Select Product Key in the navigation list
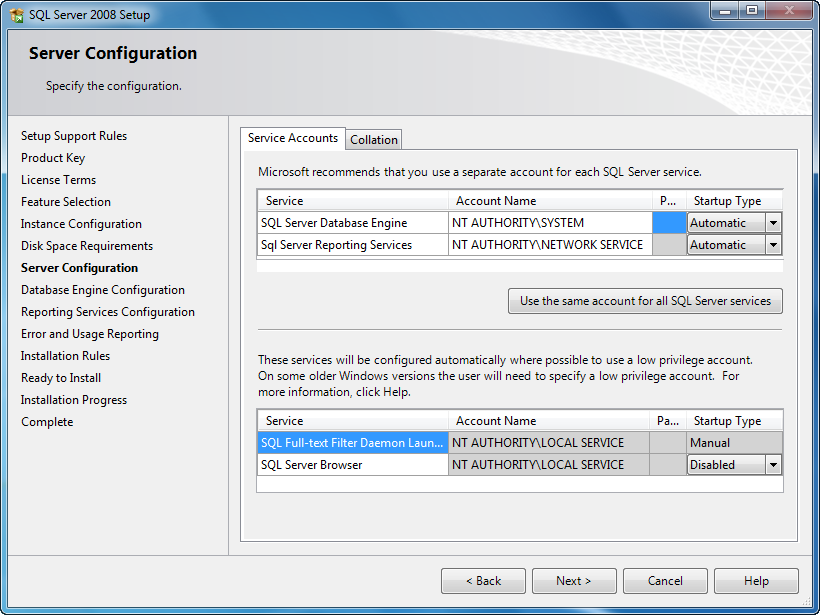The height and width of the screenshot is (615, 820). [x=52, y=157]
